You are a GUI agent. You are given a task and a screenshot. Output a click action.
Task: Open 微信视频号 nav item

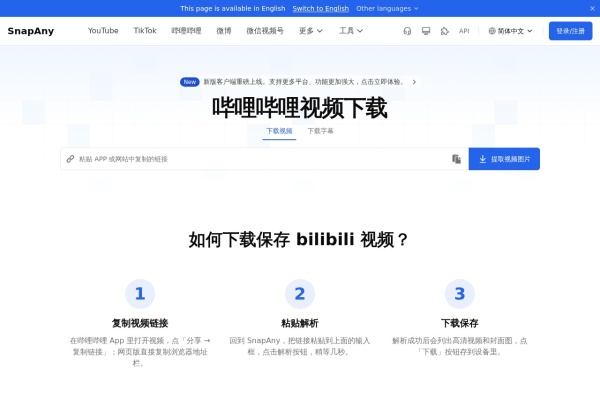pos(265,31)
